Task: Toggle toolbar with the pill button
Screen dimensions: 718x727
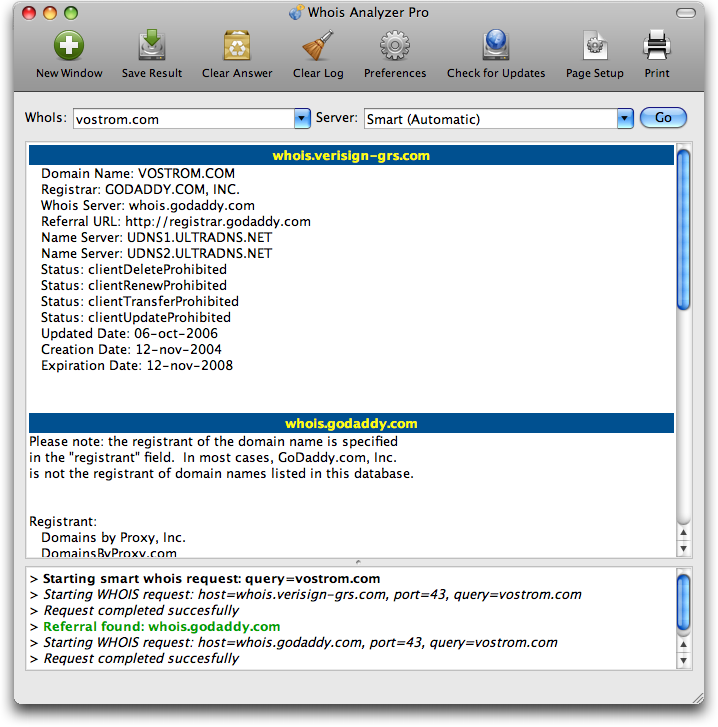Action: [686, 13]
